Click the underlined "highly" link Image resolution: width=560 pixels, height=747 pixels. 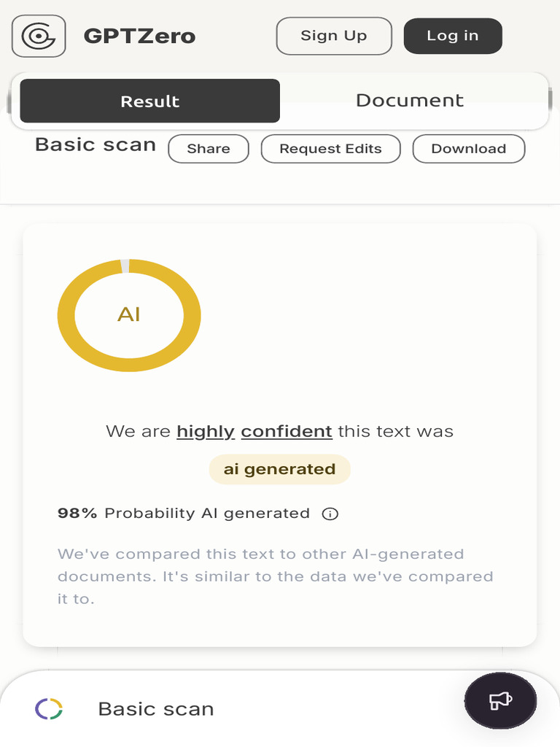click(x=206, y=431)
